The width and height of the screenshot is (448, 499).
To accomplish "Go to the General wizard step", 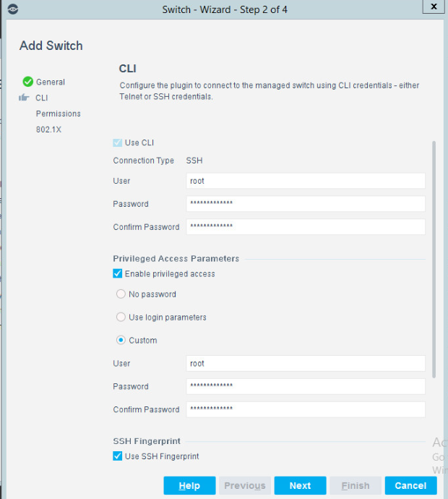I will click(x=51, y=82).
